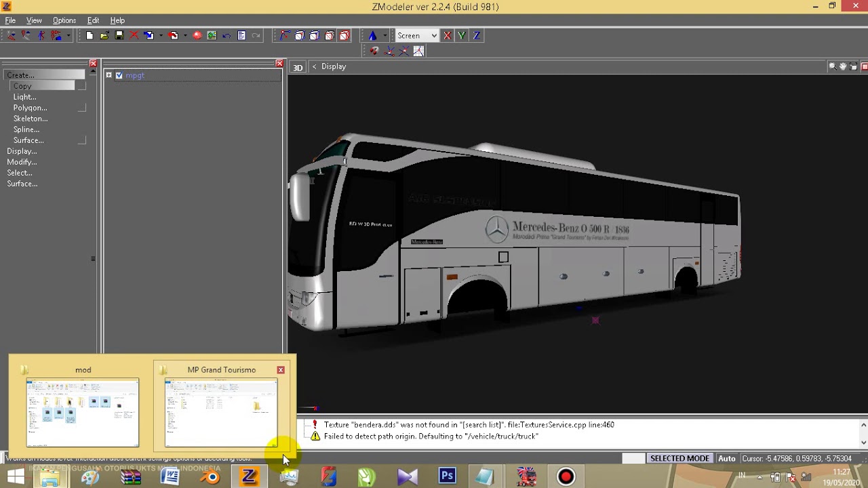The width and height of the screenshot is (868, 488).
Task: Click the Import toolbar icon
Action: pyautogui.click(x=149, y=35)
